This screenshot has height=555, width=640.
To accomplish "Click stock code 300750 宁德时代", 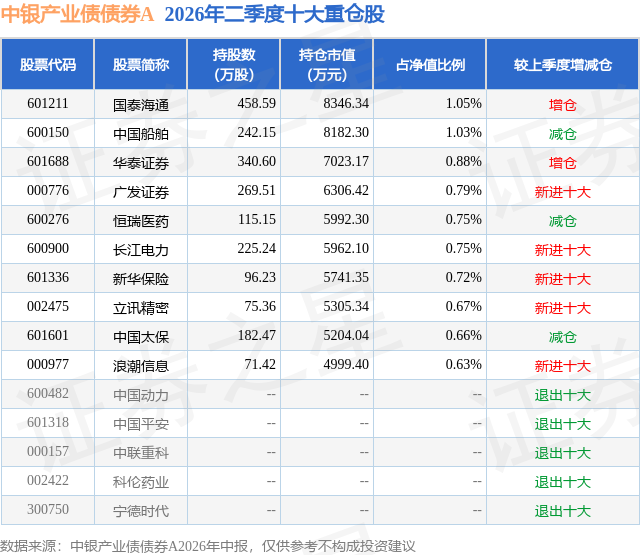I will (x=48, y=509).
